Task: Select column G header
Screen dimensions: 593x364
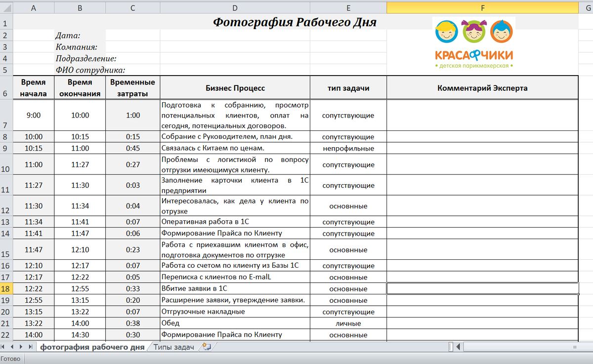Action: (586, 7)
